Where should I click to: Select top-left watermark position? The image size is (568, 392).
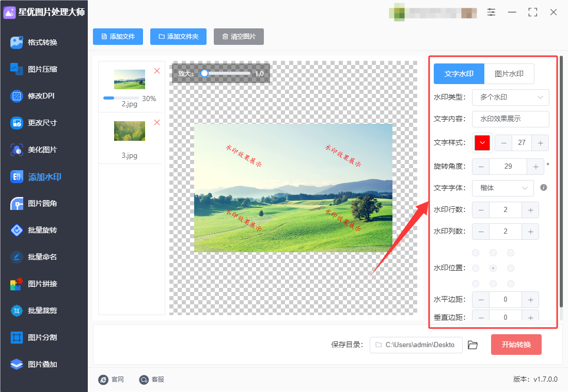(x=476, y=253)
